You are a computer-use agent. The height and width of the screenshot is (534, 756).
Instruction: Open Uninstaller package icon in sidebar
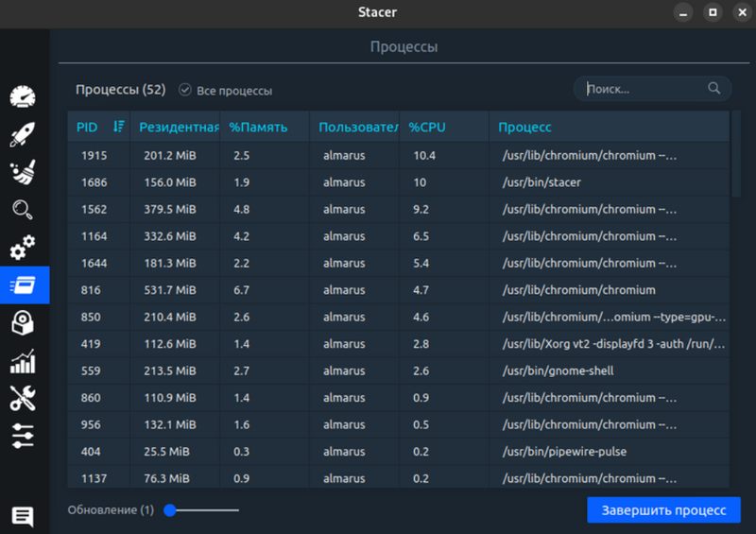23,322
